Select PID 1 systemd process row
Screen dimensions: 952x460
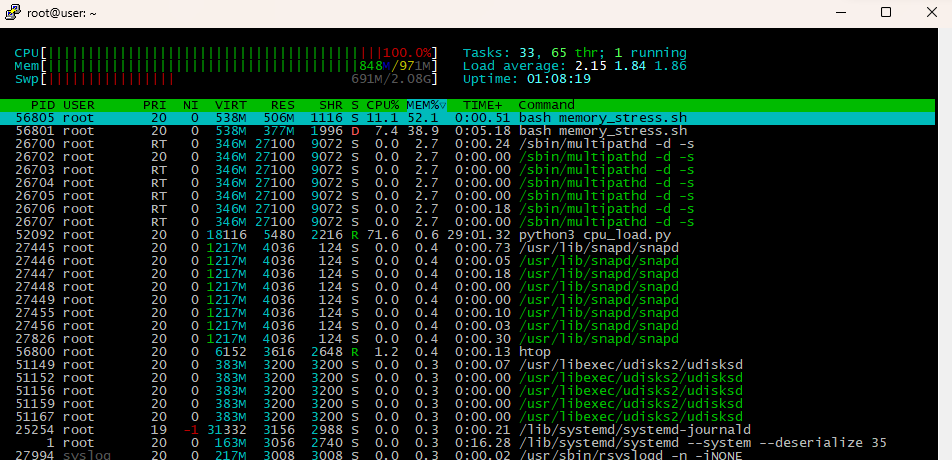point(468,442)
